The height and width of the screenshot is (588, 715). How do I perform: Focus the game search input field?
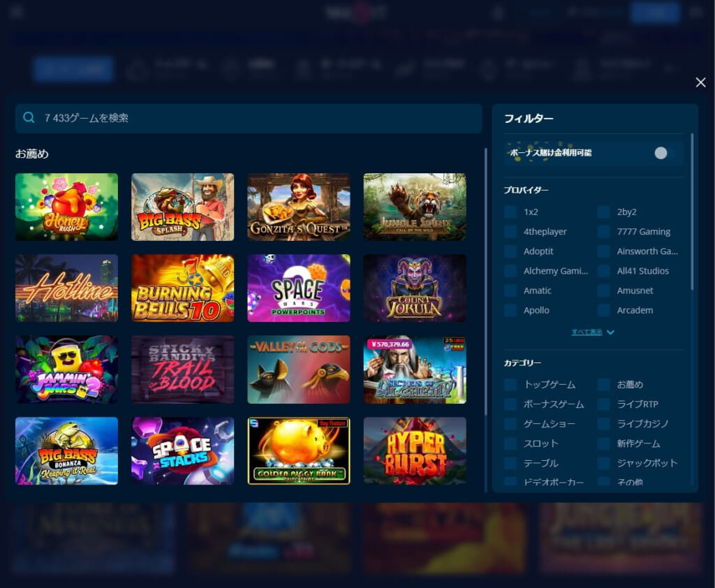(x=249, y=118)
